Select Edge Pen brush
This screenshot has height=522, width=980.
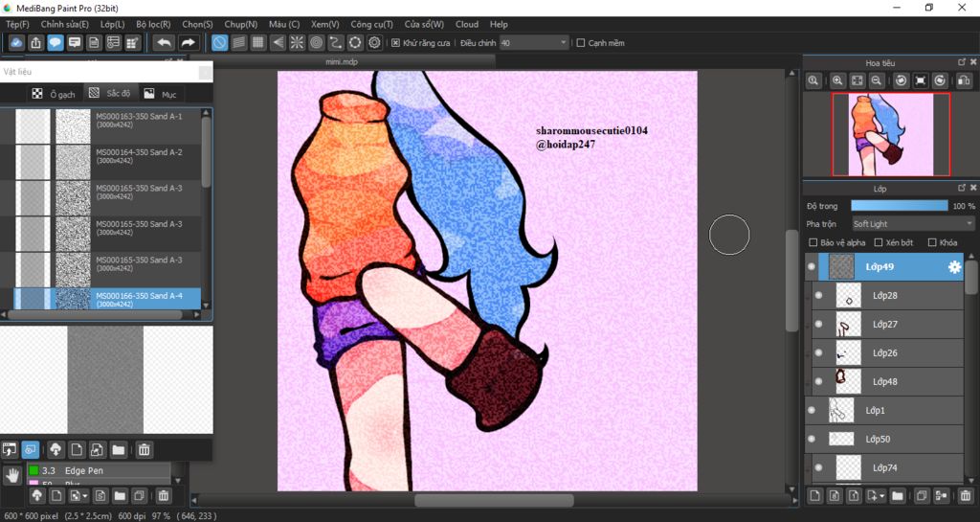click(99, 470)
